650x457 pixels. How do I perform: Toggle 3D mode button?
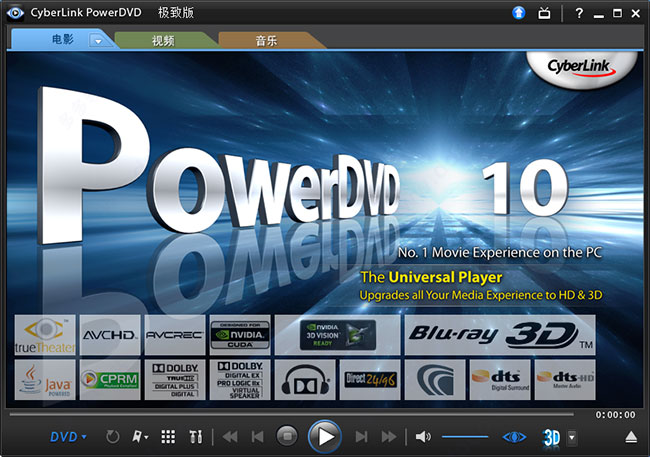[551, 438]
